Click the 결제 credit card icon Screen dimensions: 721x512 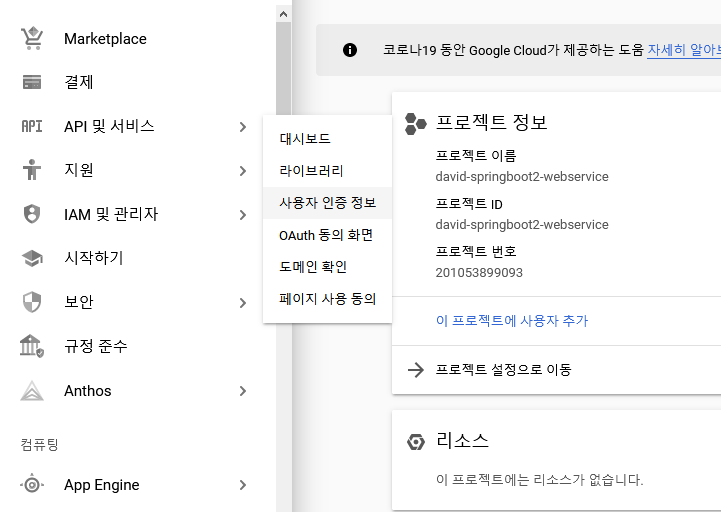(x=32, y=82)
